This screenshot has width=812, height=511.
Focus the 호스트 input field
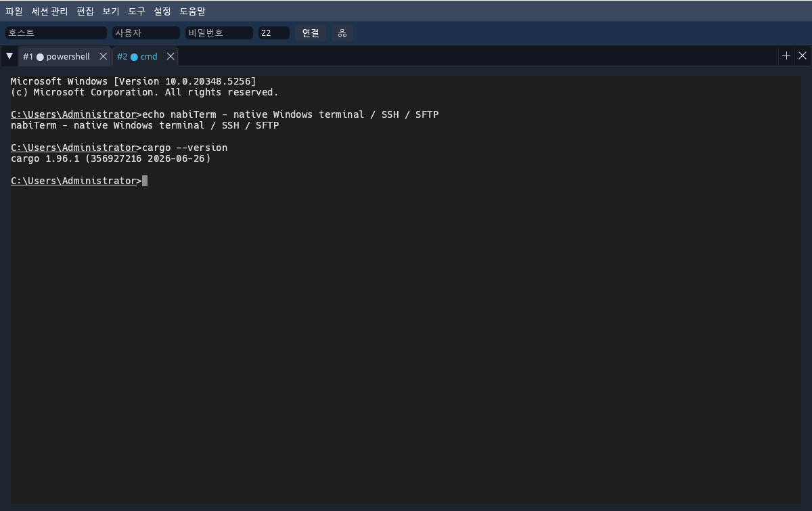[x=56, y=32]
